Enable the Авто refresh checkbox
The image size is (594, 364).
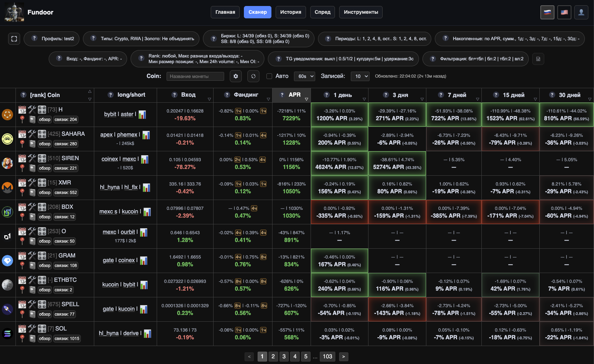pos(269,76)
